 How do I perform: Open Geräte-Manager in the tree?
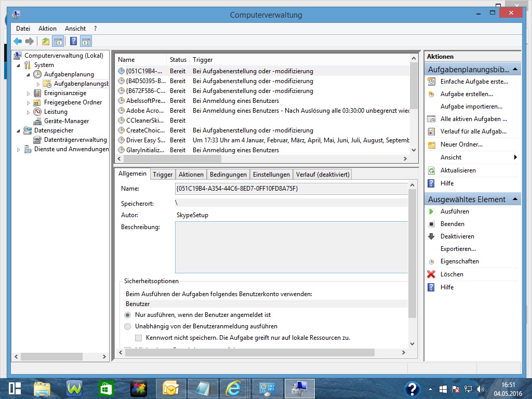click(x=66, y=121)
